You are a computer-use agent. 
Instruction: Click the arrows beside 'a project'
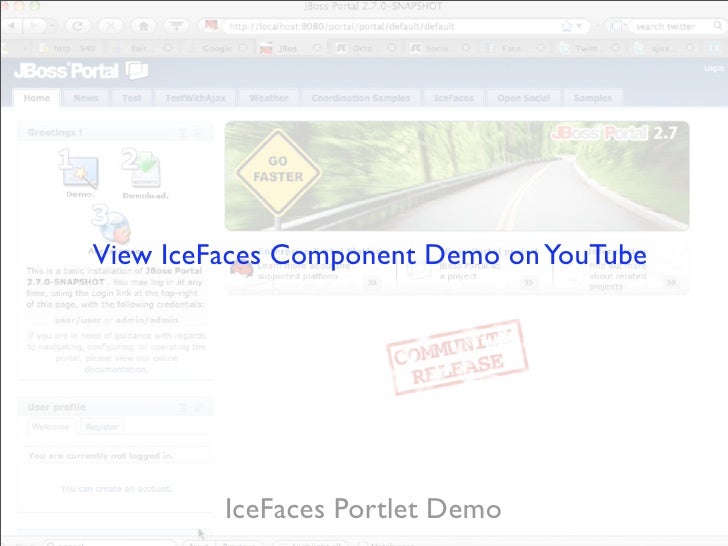click(529, 282)
